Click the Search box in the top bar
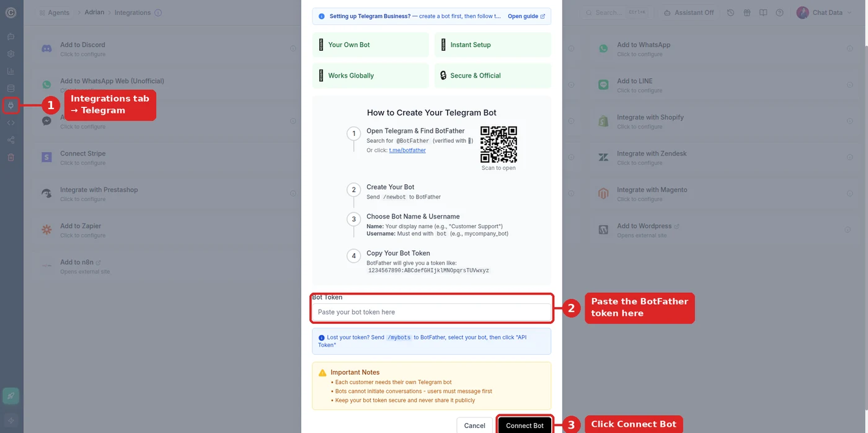The image size is (868, 433). pyautogui.click(x=616, y=12)
